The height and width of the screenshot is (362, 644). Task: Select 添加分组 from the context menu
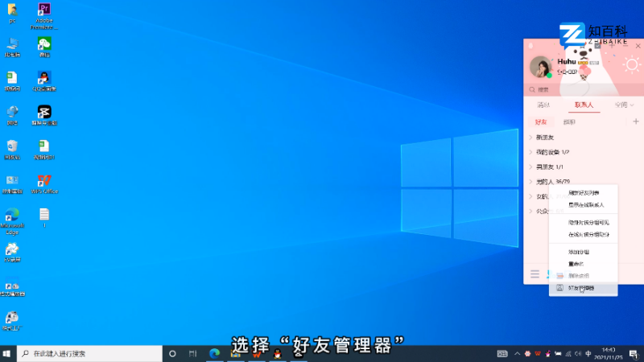pos(578,252)
